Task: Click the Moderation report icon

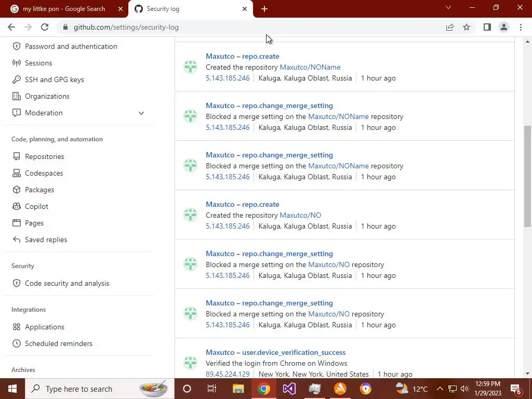Action: click(x=16, y=113)
